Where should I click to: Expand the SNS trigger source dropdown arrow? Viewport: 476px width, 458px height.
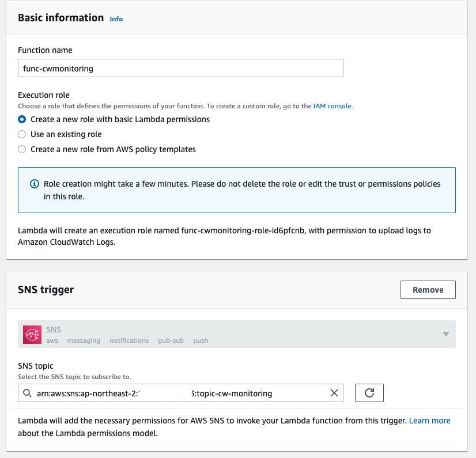pyautogui.click(x=445, y=334)
